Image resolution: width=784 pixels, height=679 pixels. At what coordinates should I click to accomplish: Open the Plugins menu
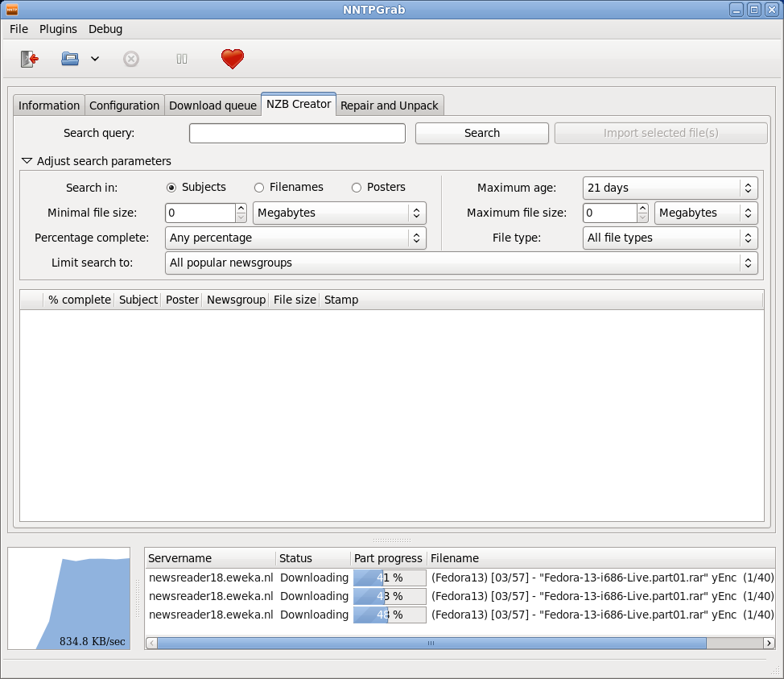[x=58, y=29]
